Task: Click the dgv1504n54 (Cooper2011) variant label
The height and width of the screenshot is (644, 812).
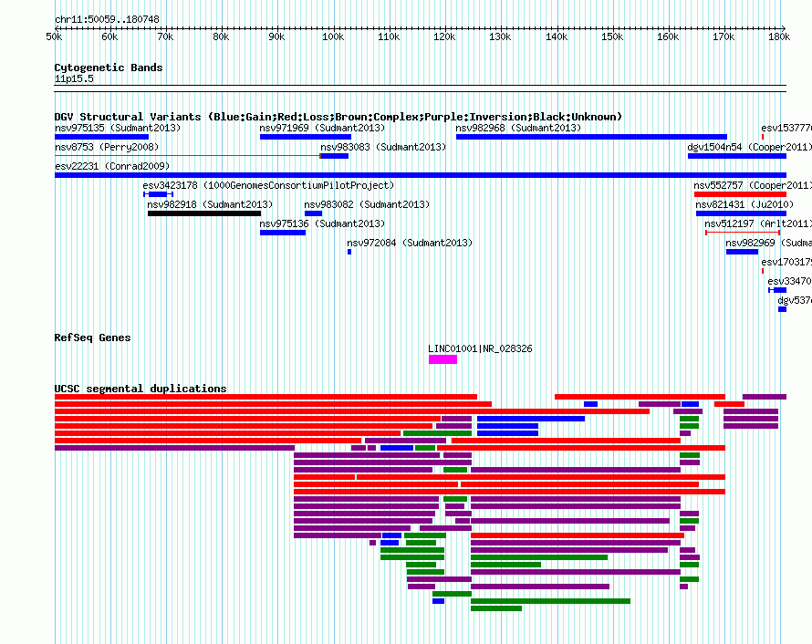Action: (x=748, y=147)
